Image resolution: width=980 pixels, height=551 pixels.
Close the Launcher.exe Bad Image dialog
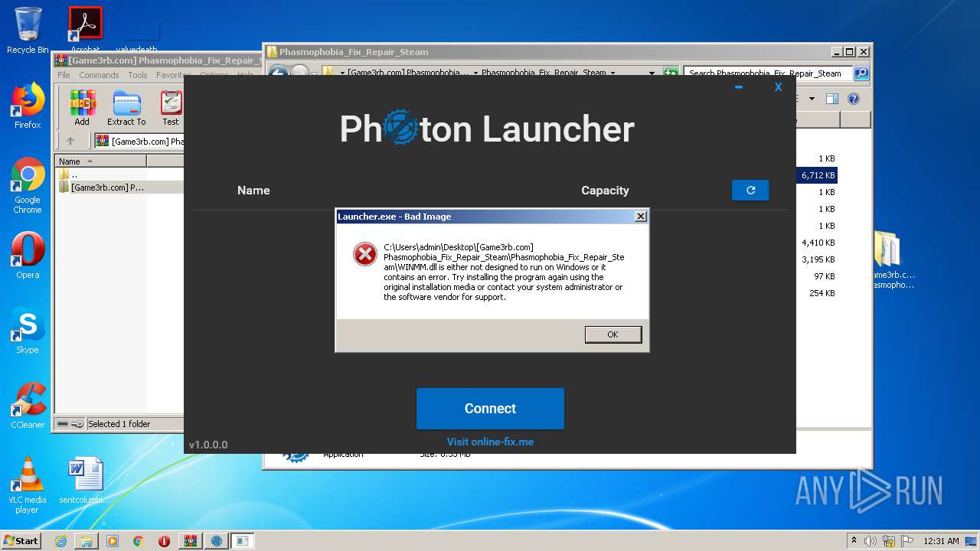click(x=641, y=217)
